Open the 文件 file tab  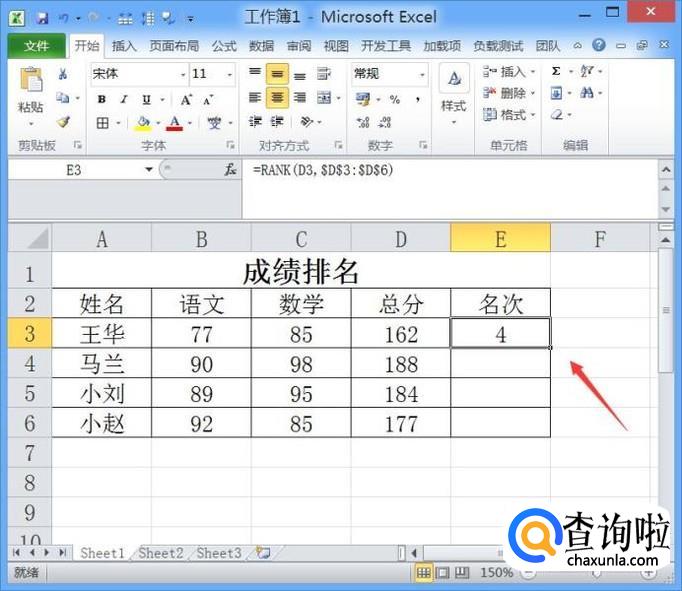click(37, 46)
